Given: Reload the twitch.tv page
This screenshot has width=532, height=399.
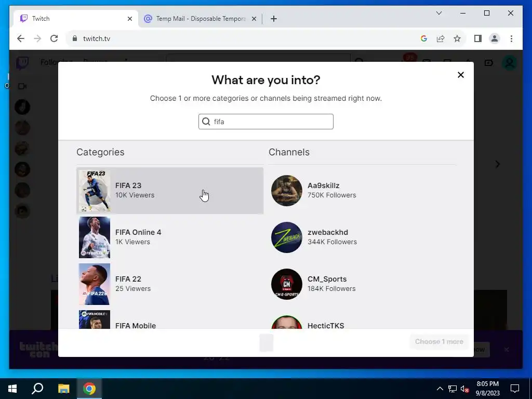Looking at the screenshot, I should (54, 38).
